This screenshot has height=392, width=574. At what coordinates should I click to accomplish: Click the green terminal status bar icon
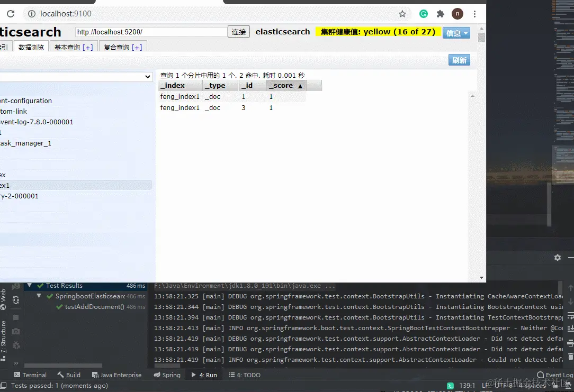click(x=450, y=386)
